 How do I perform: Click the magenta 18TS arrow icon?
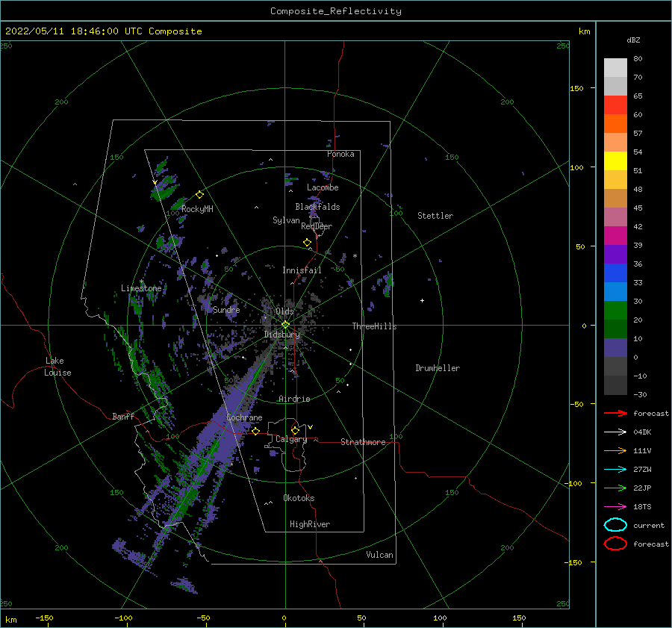[x=615, y=507]
